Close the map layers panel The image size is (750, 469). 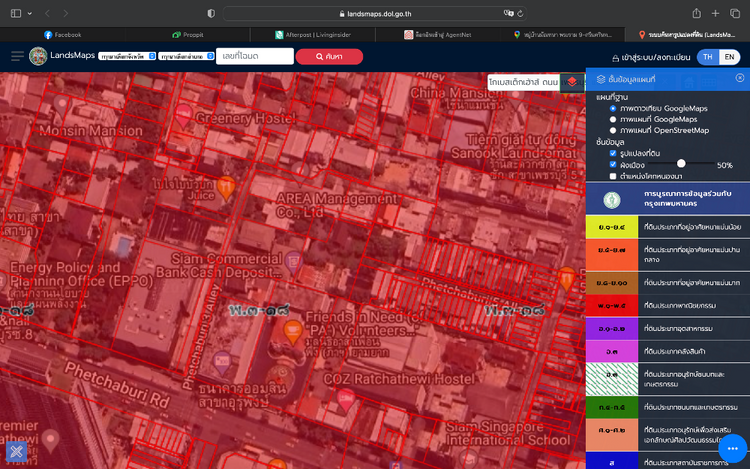click(739, 77)
